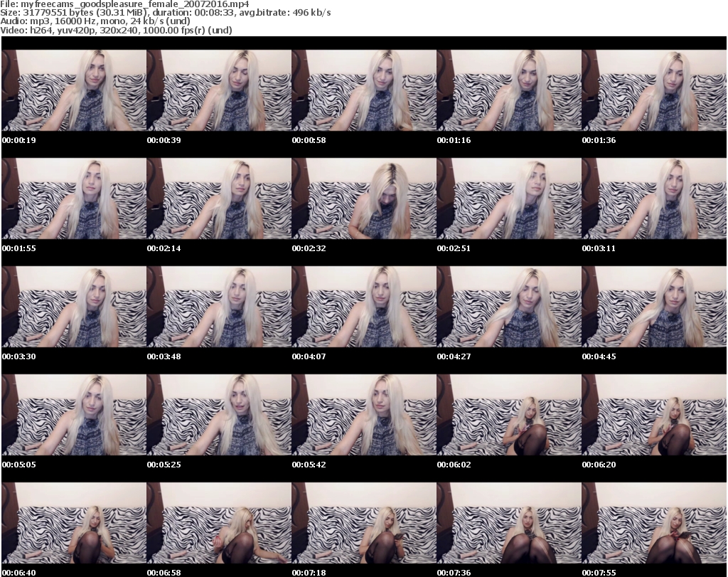The height and width of the screenshot is (577, 728).
Task: Click the 00:00:19 timestamp label
Action: click(19, 140)
